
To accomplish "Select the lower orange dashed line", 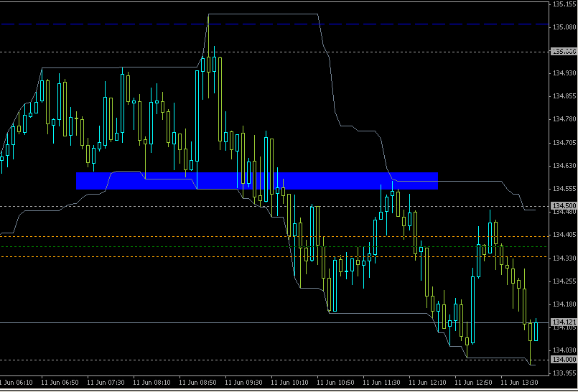I will [274, 256].
